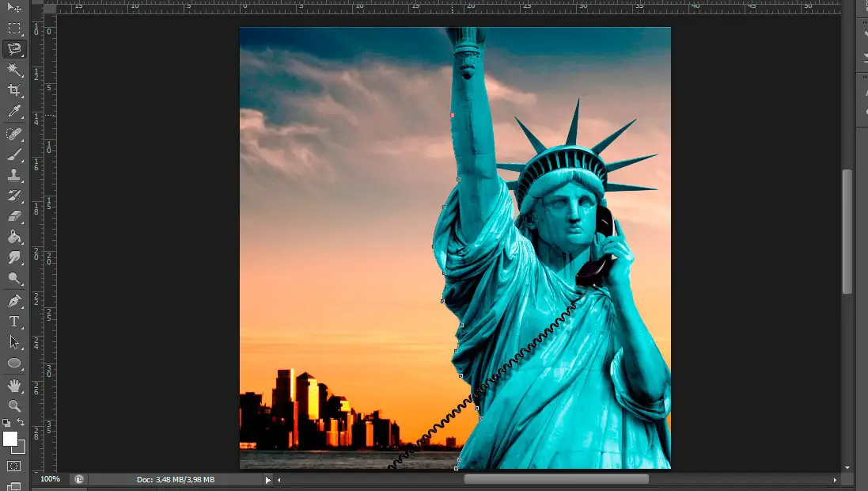Viewport: 868px width, 491px height.
Task: Select the Ellipse shape tool
Action: click(14, 363)
